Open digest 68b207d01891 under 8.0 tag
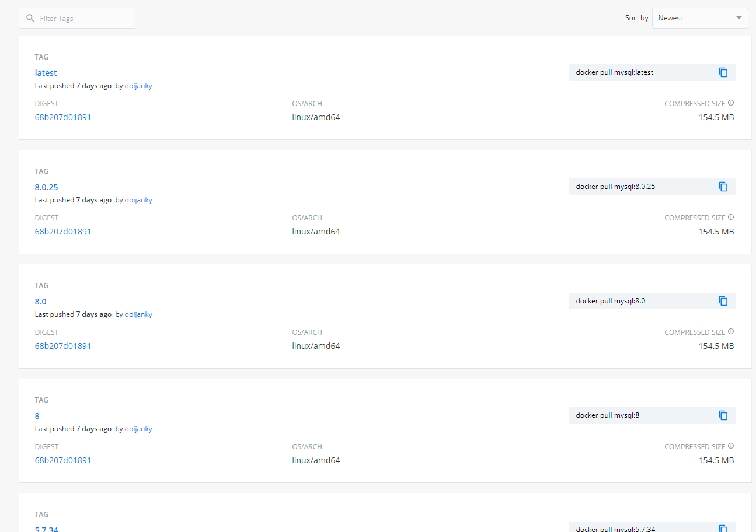756x532 pixels. [63, 346]
